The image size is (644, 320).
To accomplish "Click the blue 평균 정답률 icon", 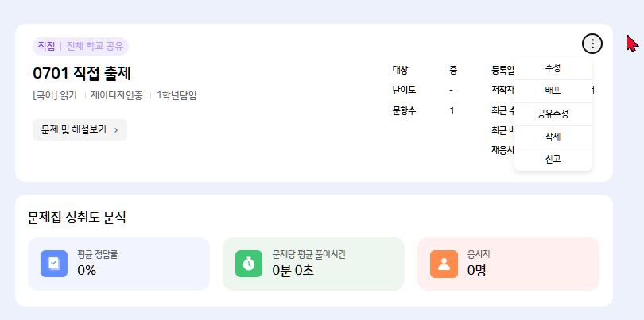I will click(53, 264).
